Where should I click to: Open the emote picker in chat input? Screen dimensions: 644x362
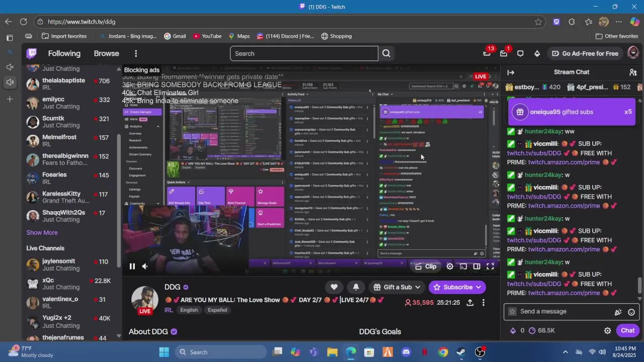pyautogui.click(x=631, y=312)
